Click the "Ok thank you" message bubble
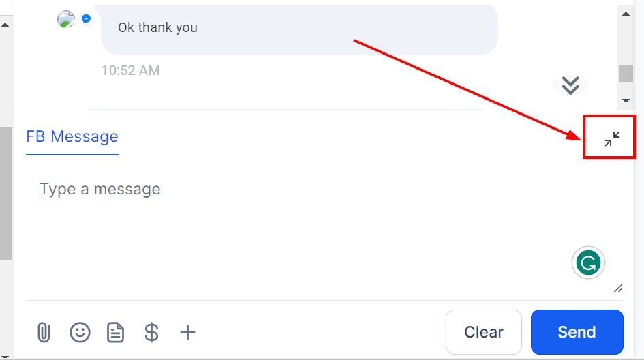 299,28
